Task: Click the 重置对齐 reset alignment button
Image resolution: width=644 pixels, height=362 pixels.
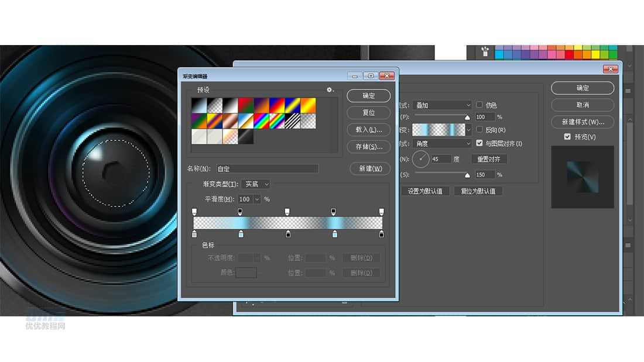Action: click(x=488, y=159)
